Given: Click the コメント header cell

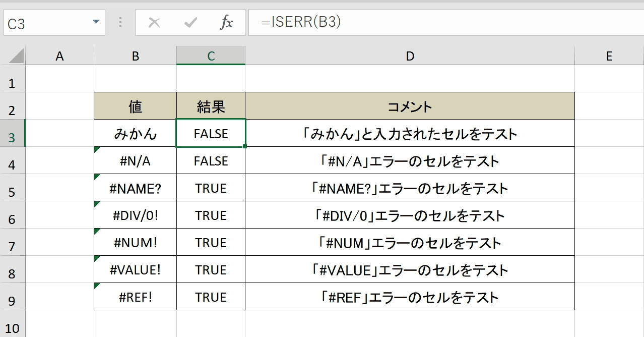Looking at the screenshot, I should point(410,106).
